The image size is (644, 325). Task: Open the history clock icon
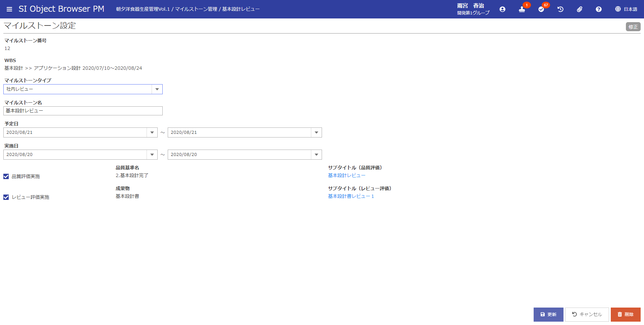tap(560, 9)
